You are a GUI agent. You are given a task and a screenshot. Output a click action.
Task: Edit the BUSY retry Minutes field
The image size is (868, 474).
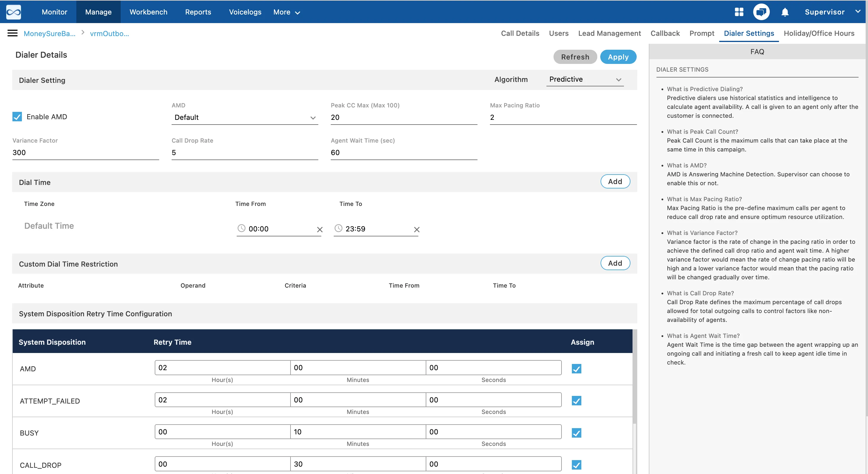tap(358, 432)
